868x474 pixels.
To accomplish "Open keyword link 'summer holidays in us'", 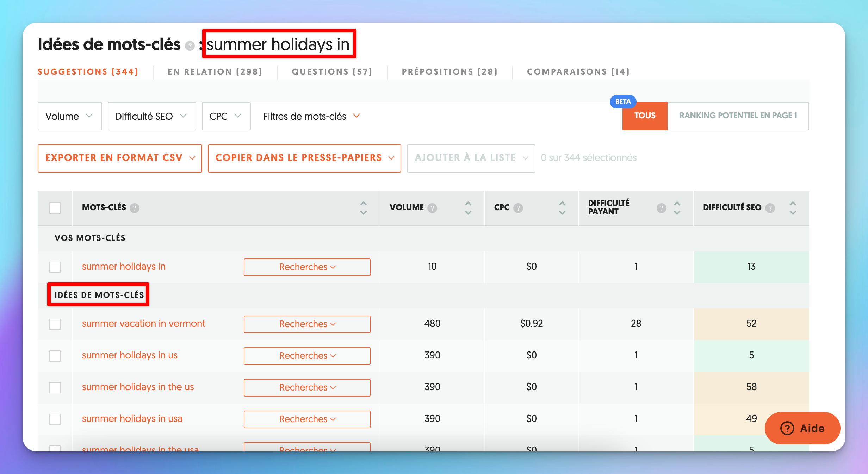I will pos(130,355).
